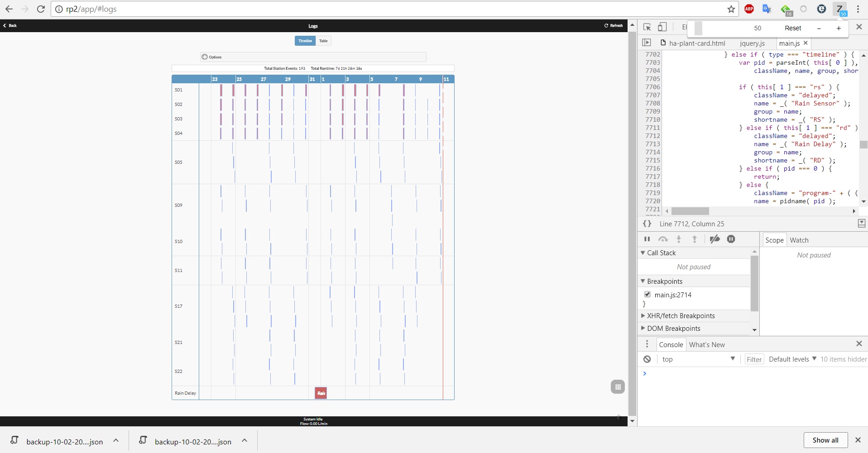Select the inspect element picker in DevTools

pyautogui.click(x=647, y=27)
